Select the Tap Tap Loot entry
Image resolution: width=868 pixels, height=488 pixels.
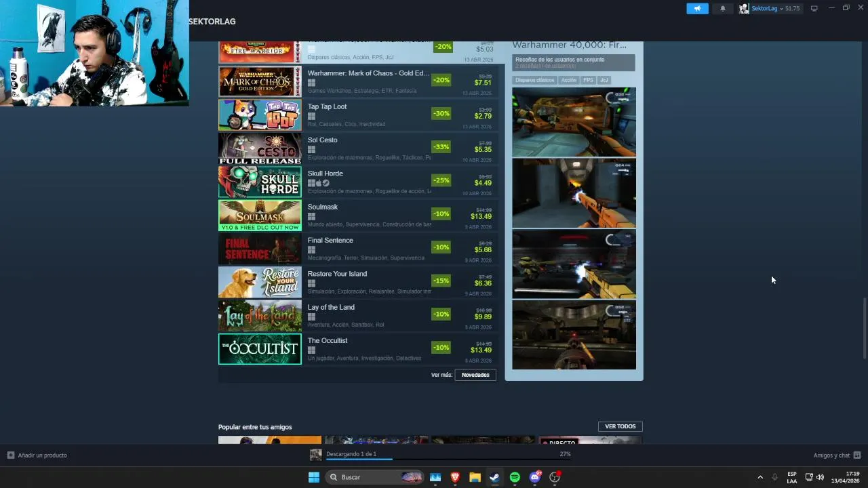click(x=358, y=115)
